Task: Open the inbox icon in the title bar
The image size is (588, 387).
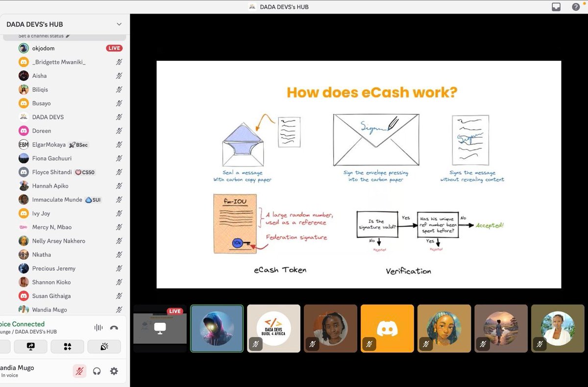Action: (x=556, y=7)
